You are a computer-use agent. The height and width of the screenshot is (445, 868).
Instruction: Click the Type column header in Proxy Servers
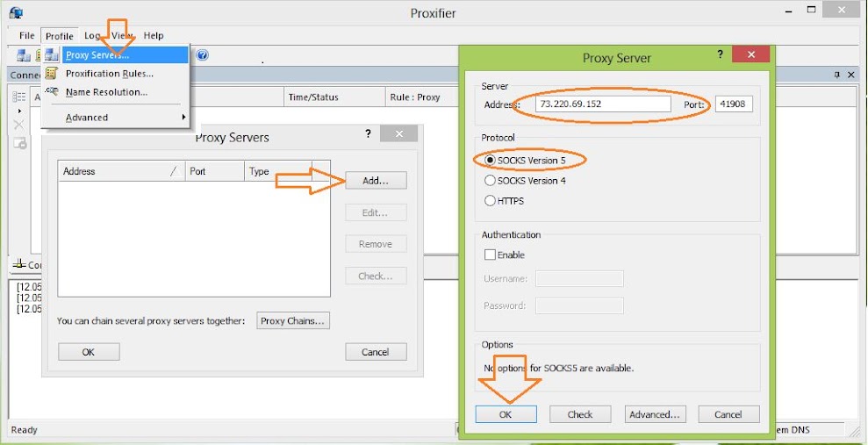[278, 171]
